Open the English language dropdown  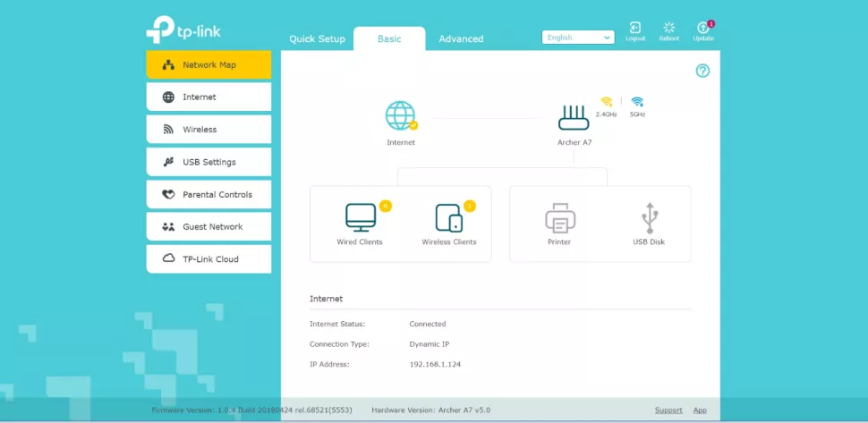point(578,38)
